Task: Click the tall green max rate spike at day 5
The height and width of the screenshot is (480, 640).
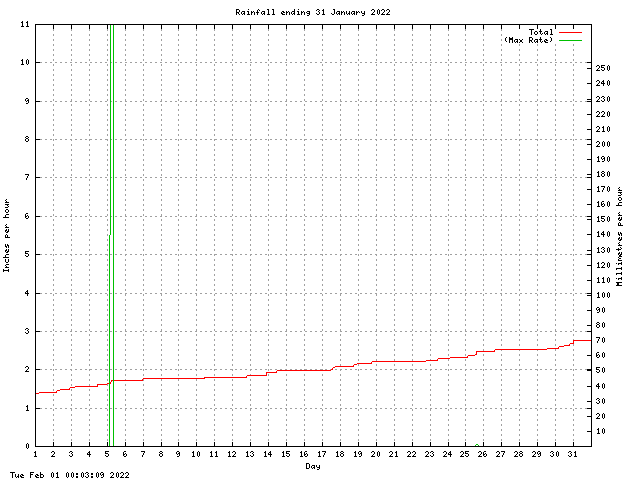Action: (111, 235)
